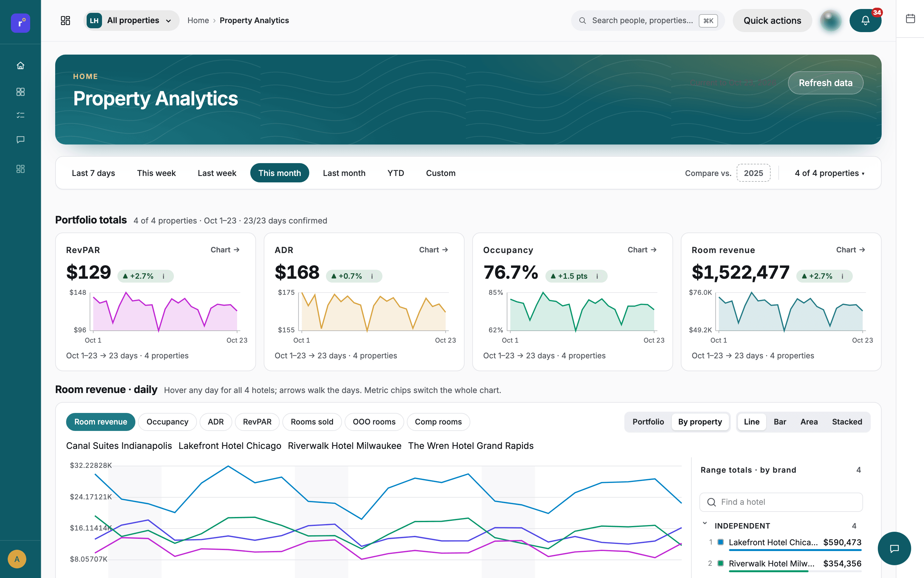Select the Last 7 days range
This screenshot has width=924, height=578.
94,173
